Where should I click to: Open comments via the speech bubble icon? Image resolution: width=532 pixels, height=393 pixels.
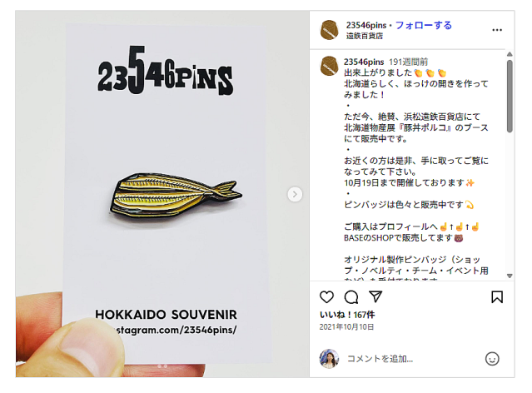(x=351, y=297)
